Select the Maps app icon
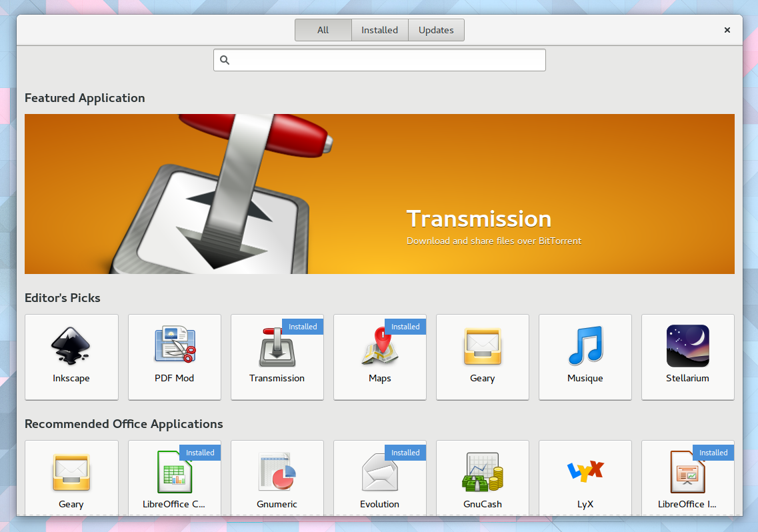 tap(379, 346)
